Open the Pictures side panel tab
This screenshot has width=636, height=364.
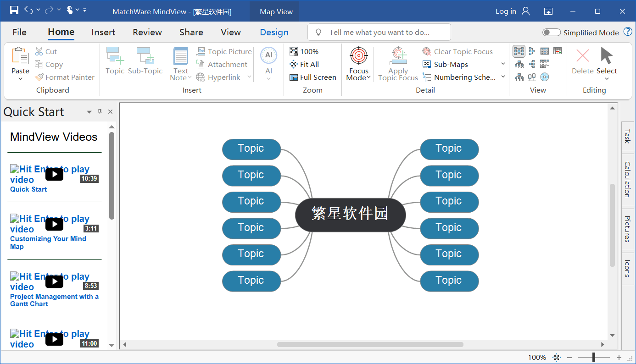[x=627, y=229]
